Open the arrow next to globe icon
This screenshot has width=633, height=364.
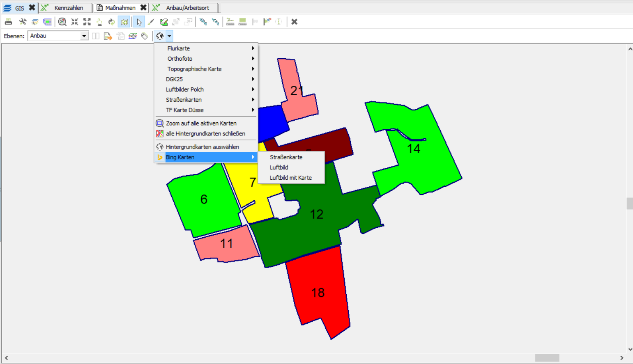[169, 36]
